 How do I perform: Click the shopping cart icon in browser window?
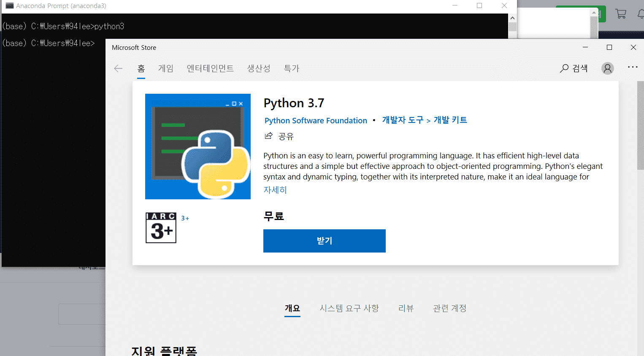pyautogui.click(x=621, y=14)
